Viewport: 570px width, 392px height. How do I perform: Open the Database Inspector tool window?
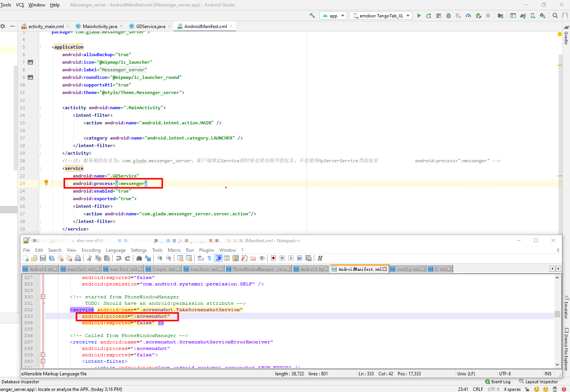(x=20, y=382)
